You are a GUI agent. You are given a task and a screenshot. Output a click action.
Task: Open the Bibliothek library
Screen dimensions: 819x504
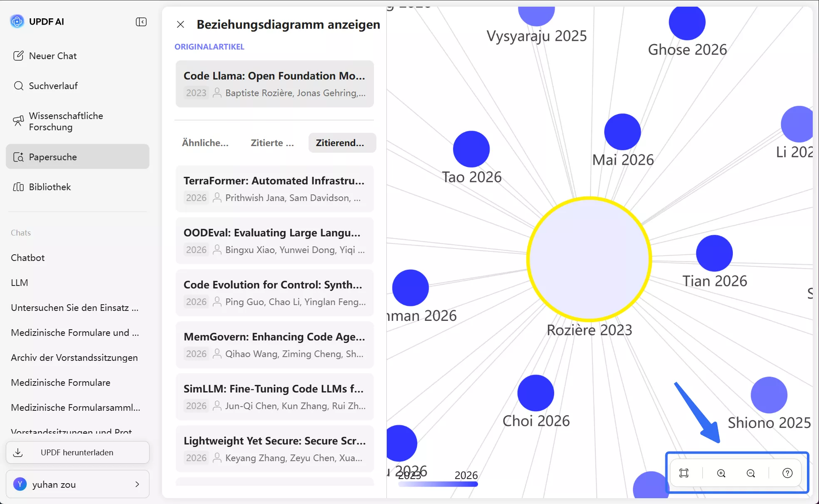(50, 187)
